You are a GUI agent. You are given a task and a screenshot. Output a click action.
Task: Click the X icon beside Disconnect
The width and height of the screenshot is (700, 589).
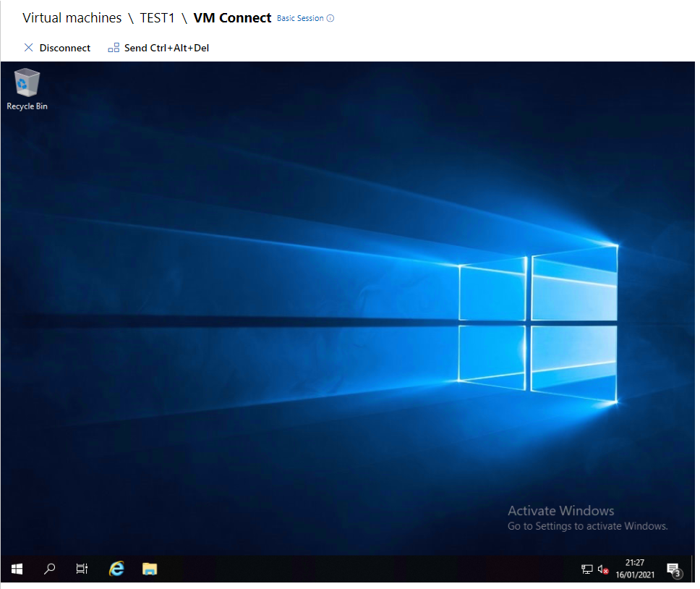(29, 48)
